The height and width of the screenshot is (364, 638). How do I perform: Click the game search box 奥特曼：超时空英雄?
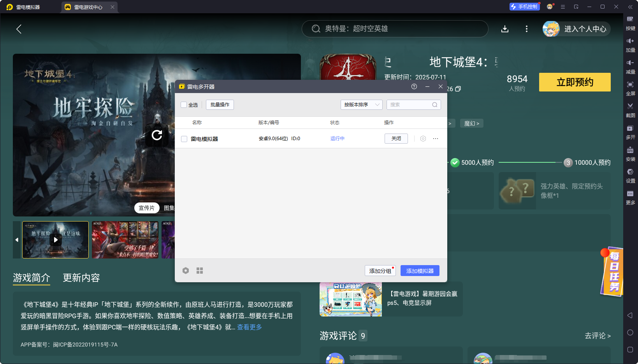[x=395, y=29]
